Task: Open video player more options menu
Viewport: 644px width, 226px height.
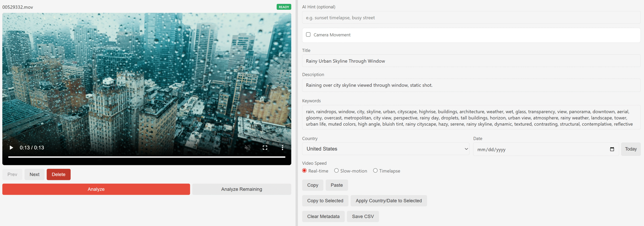Action: [282, 148]
